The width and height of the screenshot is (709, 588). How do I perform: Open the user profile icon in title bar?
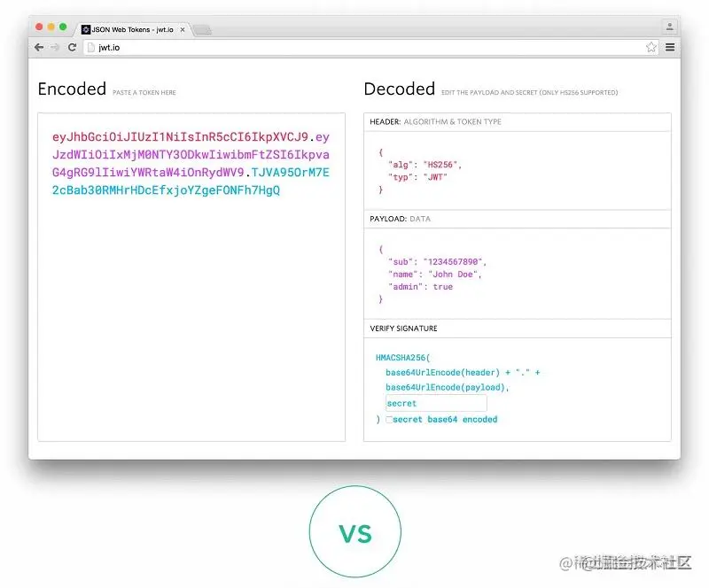pyautogui.click(x=669, y=27)
